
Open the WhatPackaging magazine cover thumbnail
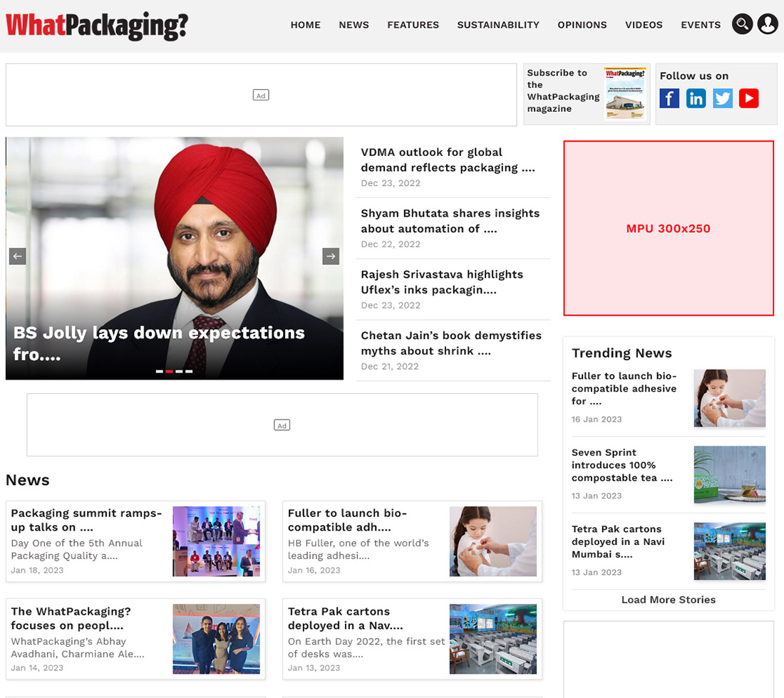624,94
